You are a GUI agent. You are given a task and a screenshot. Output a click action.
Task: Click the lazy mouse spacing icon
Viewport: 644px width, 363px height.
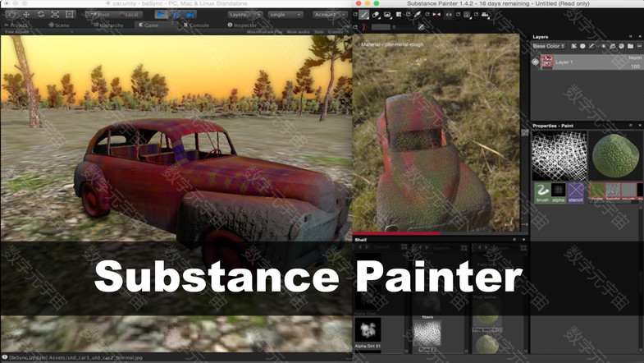[x=449, y=15]
